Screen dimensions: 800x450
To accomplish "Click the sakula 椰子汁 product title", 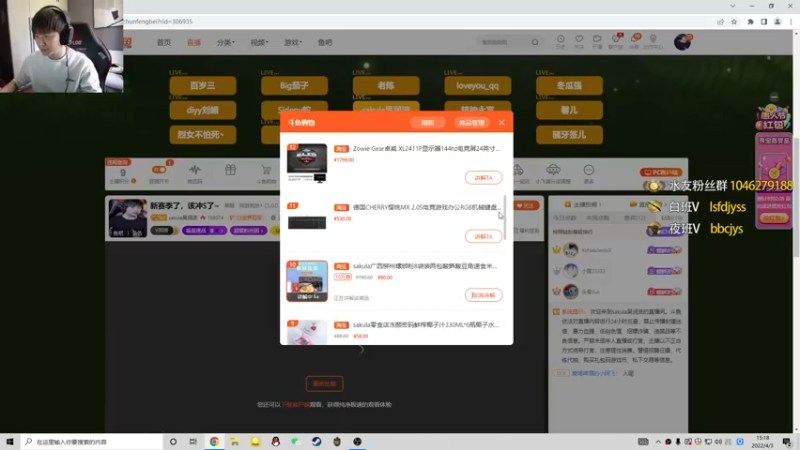I will [426, 324].
